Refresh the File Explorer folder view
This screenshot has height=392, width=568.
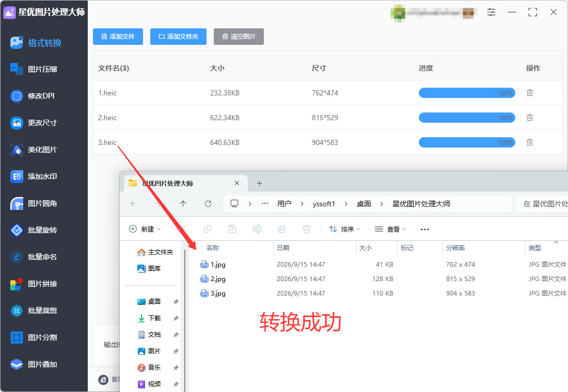pyautogui.click(x=208, y=204)
